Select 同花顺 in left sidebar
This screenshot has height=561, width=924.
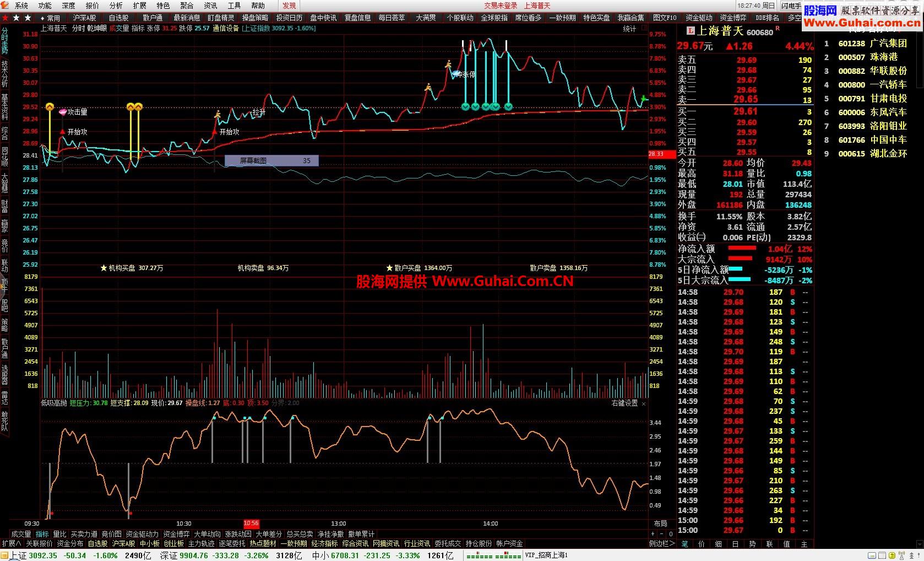click(x=4, y=157)
